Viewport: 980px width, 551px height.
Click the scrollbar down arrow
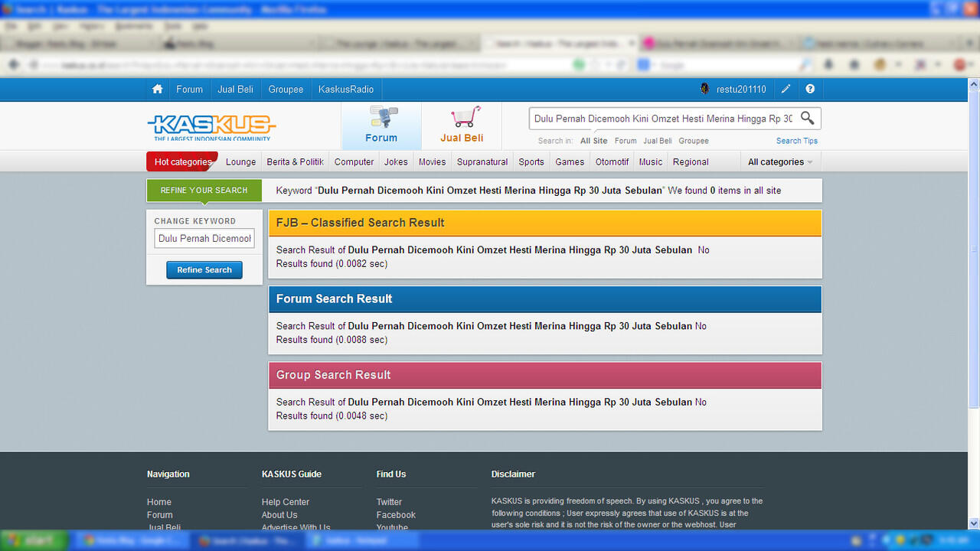974,523
